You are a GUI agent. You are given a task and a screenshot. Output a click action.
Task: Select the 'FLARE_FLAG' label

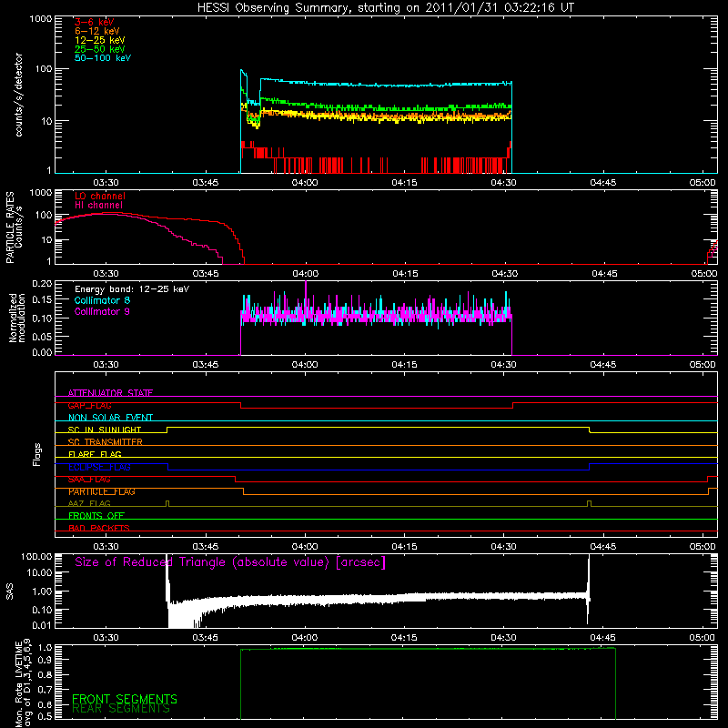point(95,454)
